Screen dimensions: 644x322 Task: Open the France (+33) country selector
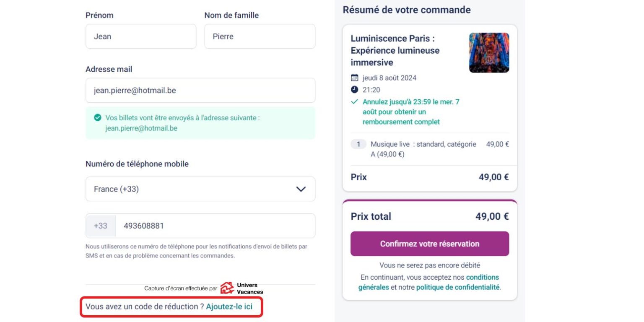200,189
